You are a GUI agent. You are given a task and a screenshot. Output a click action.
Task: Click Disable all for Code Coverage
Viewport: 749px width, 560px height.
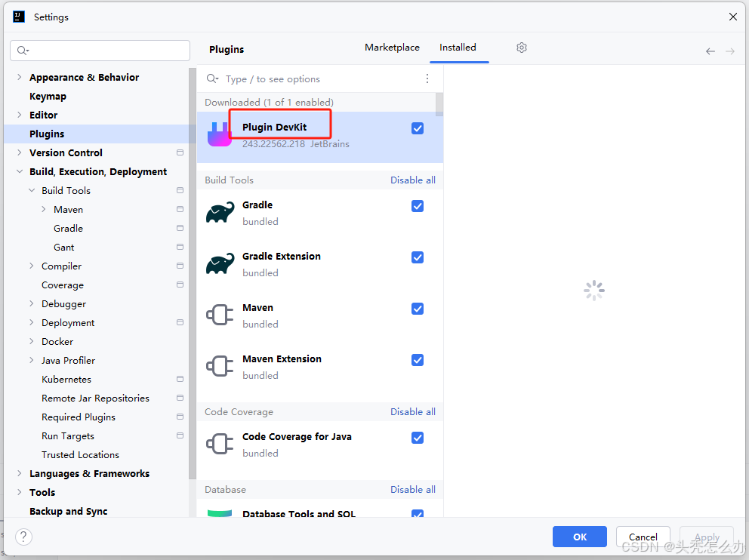pos(413,411)
